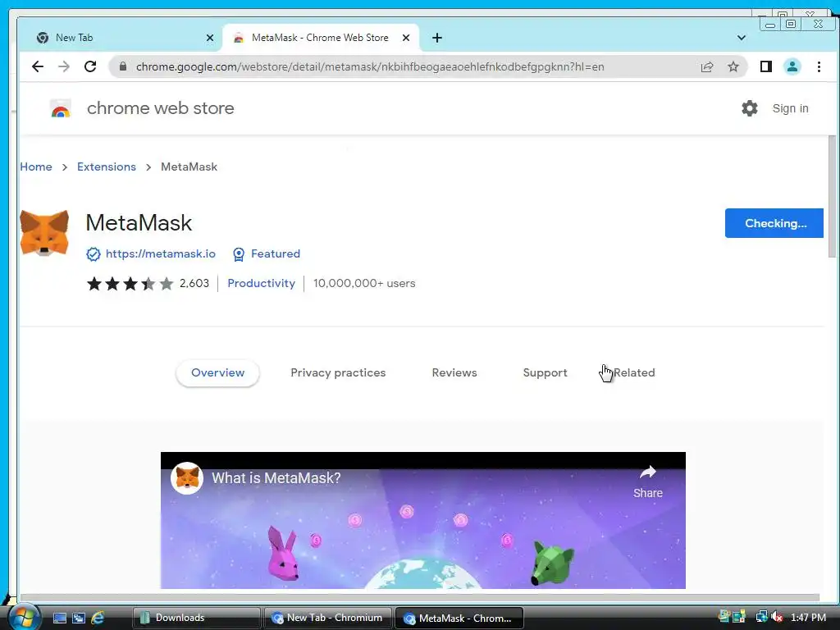Click the Featured link
The image size is (840, 630).
pos(276,254)
